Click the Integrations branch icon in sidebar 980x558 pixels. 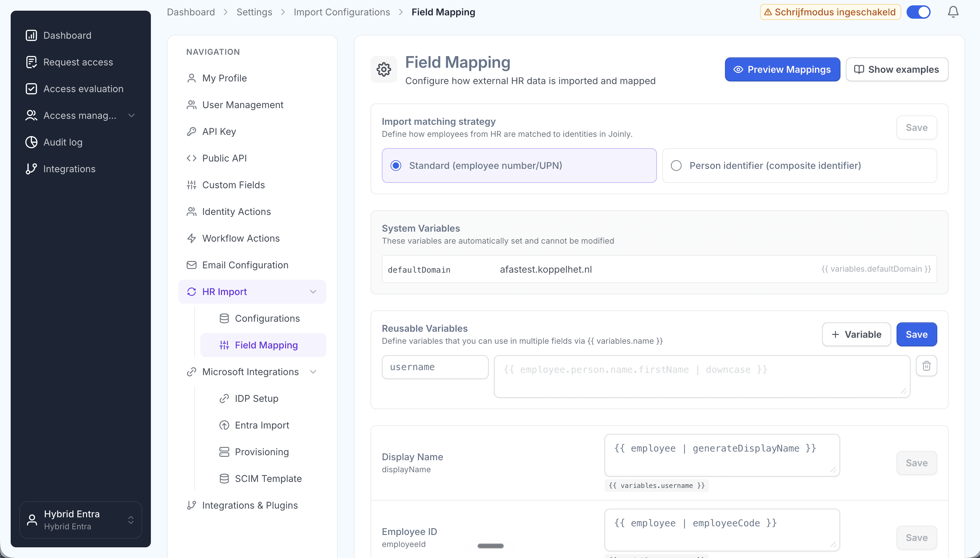tap(31, 169)
